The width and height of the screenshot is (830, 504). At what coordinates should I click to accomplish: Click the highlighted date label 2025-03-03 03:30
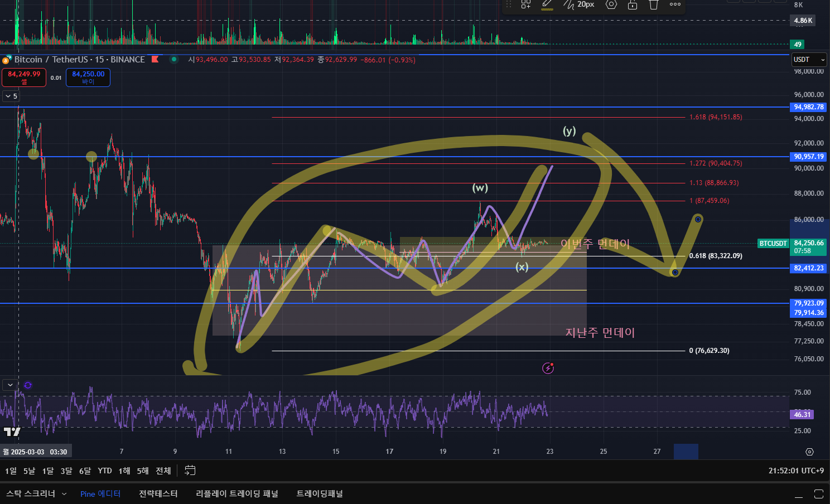click(35, 452)
